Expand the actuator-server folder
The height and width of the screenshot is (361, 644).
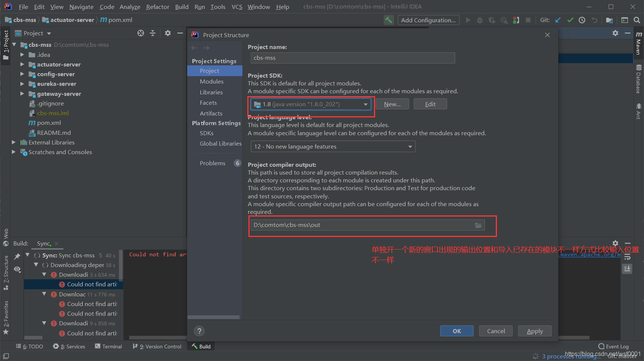click(22, 64)
